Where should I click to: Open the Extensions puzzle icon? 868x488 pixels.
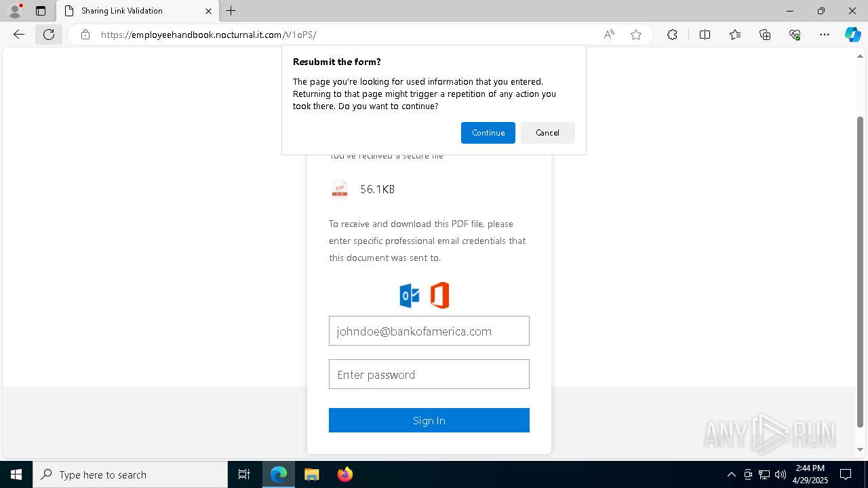pos(672,35)
